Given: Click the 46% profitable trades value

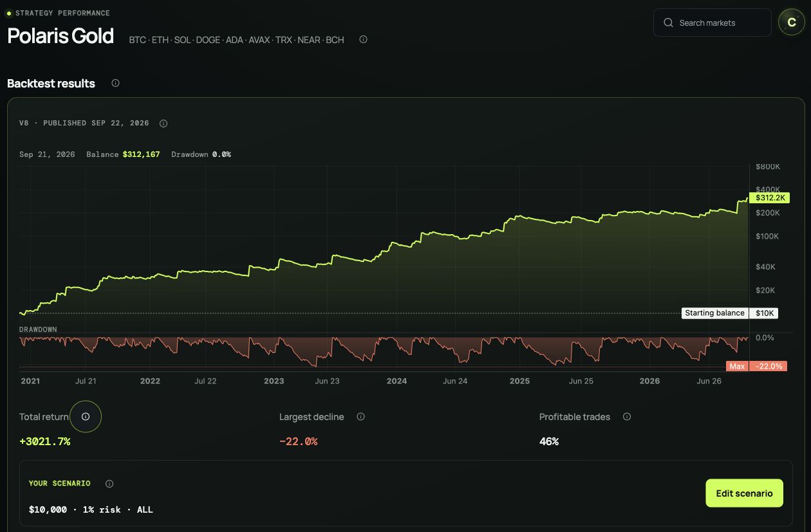Looking at the screenshot, I should (549, 441).
